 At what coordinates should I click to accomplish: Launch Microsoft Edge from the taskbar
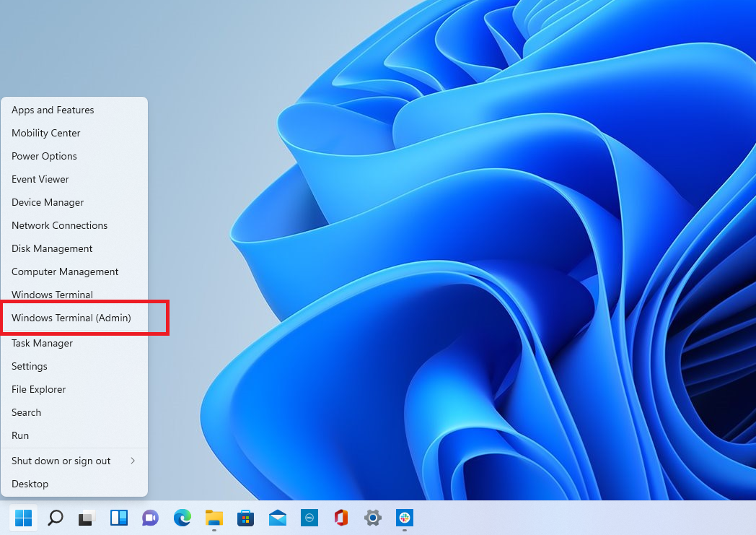click(x=182, y=518)
